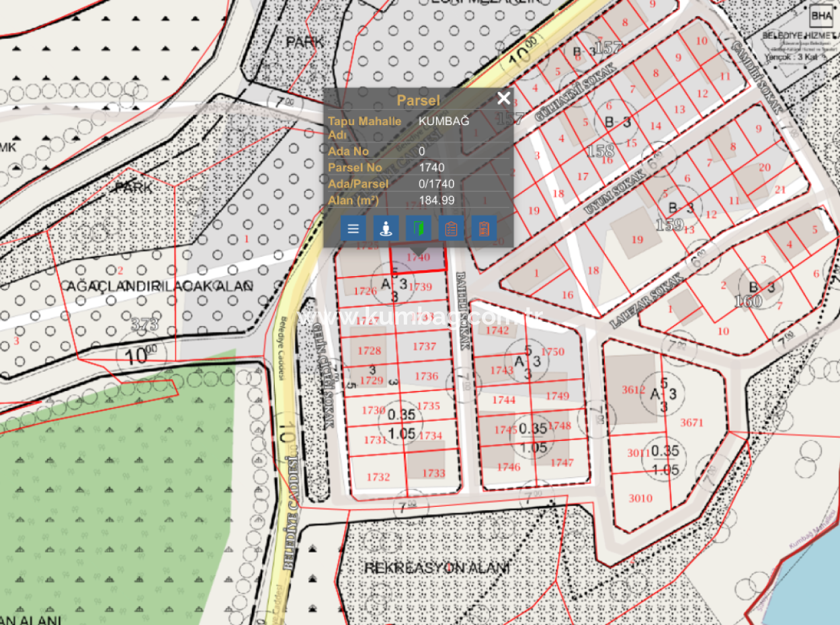Click parcel 1750 on the map
Screen dimensions: 840x625
552,351
